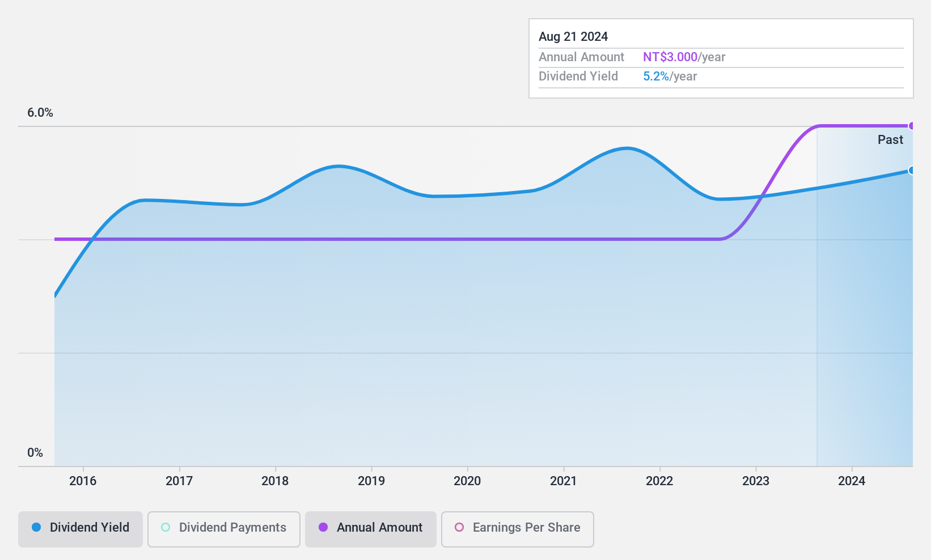
Task: Click the 5.2%/year dividend yield value
Action: 670,76
